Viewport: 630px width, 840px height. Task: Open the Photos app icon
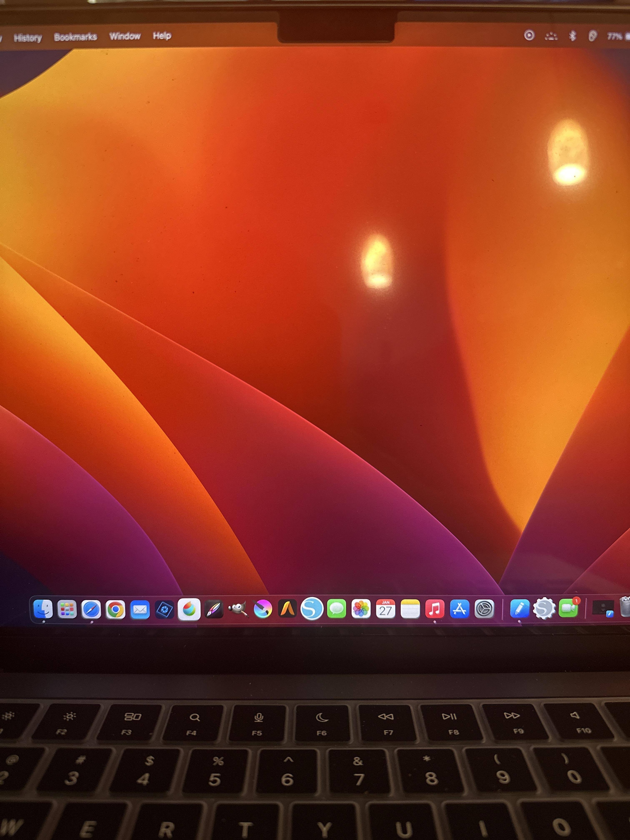coord(361,609)
